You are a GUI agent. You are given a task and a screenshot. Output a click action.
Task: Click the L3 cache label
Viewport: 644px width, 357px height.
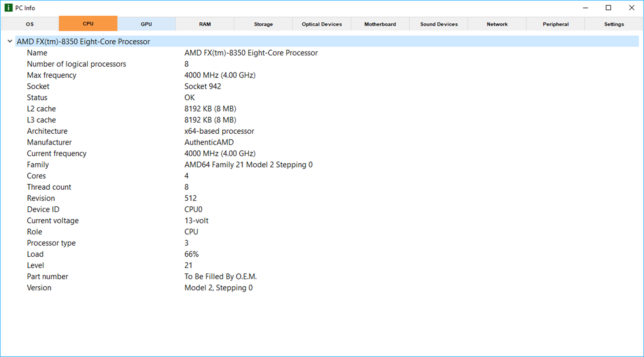41,120
